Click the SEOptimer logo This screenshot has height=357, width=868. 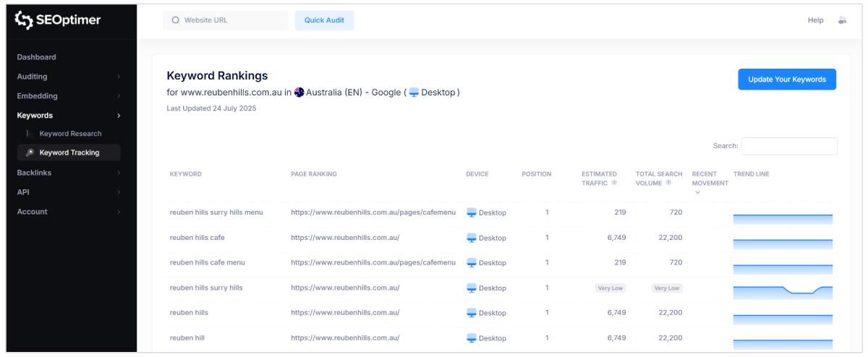coord(58,20)
